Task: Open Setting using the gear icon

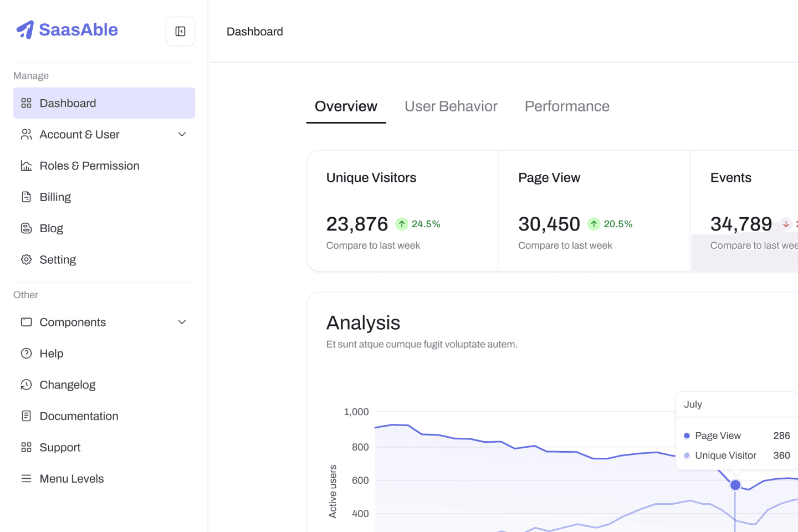Action: [x=26, y=259]
